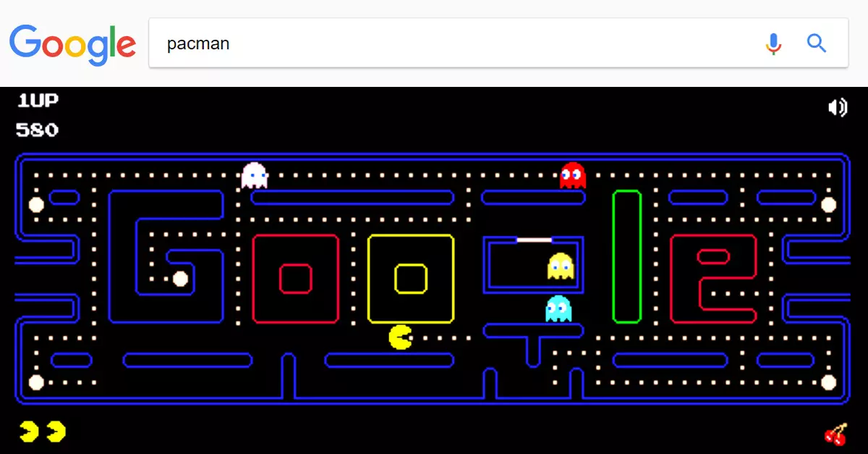Click the cherry bonus fruit icon
Image resolution: width=868 pixels, height=454 pixels.
(835, 434)
